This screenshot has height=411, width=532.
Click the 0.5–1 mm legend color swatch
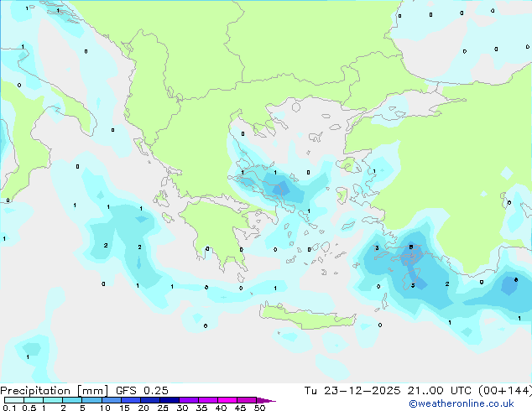point(34,400)
